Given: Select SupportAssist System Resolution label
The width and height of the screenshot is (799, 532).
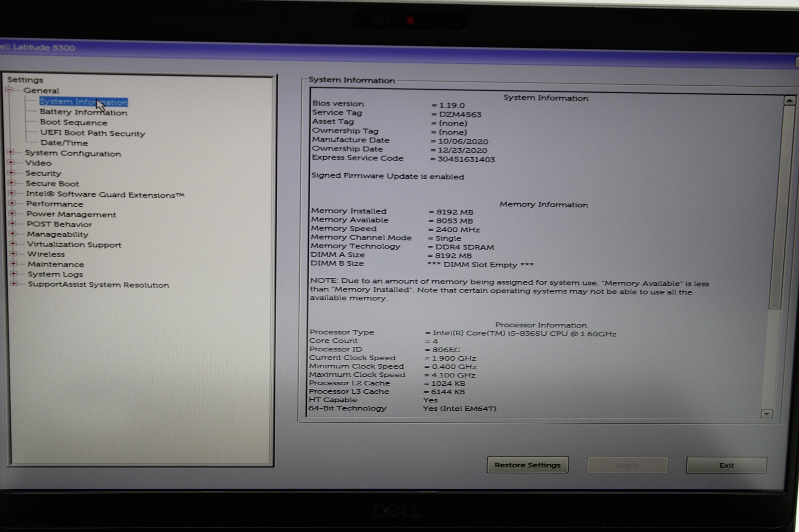Looking at the screenshot, I should 98,285.
